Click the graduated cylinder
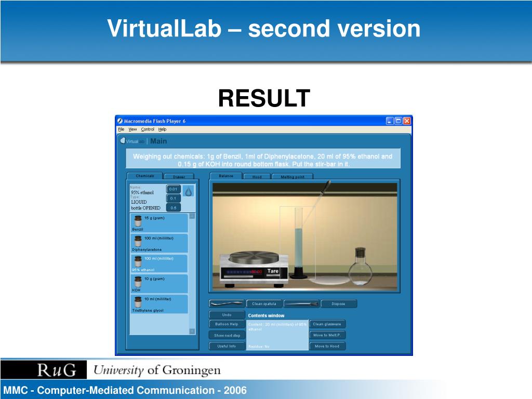Screen dimensions: 532x399 click(x=299, y=243)
